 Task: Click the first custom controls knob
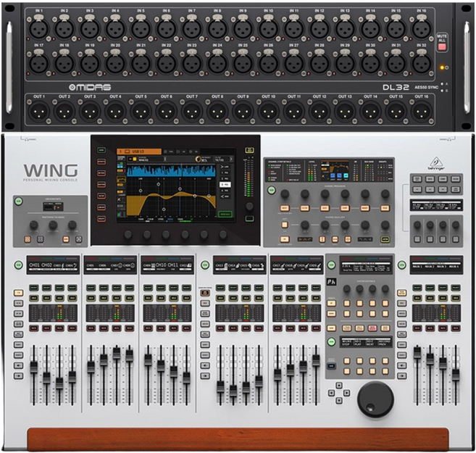point(347,288)
